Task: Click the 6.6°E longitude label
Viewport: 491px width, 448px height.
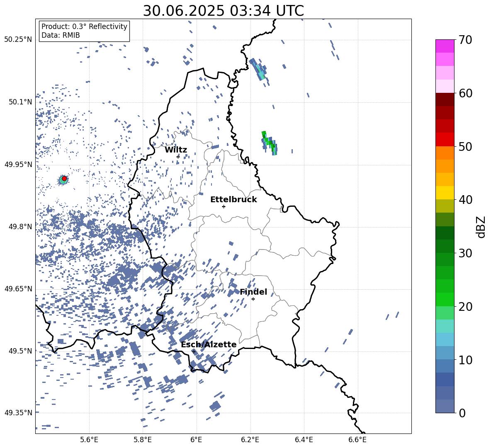Action: pos(357,440)
